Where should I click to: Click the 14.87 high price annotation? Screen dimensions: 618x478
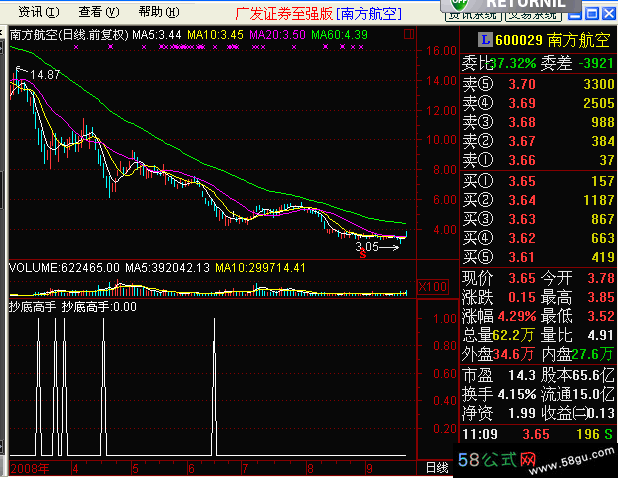(x=45, y=74)
